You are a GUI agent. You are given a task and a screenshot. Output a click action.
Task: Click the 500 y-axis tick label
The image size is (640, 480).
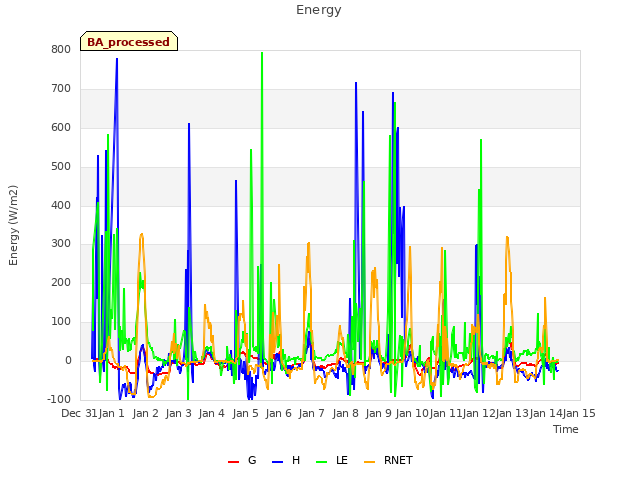(x=61, y=167)
